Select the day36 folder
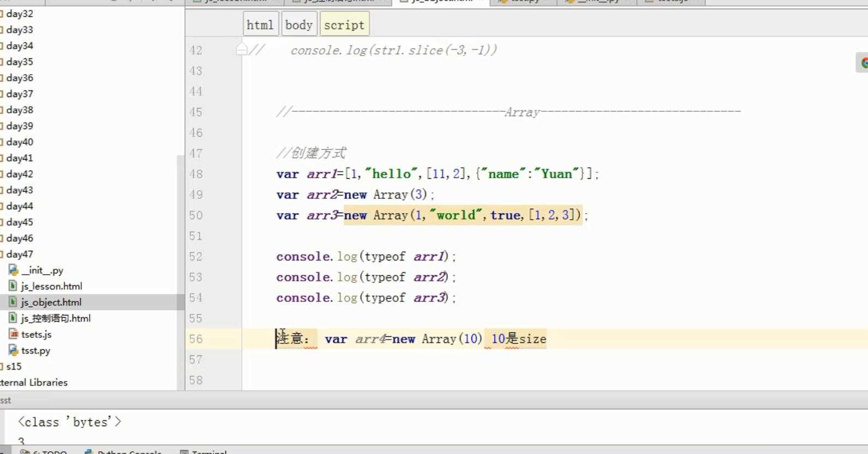Viewport: 868px width, 454px height. coord(20,78)
